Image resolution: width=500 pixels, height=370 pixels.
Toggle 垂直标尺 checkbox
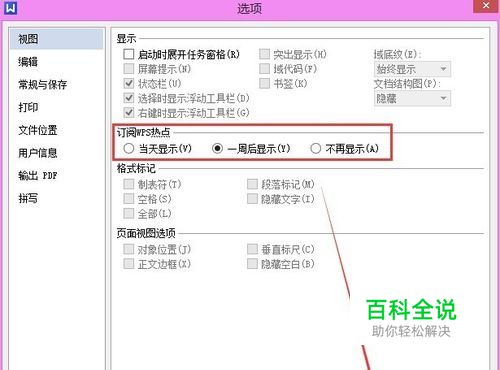tap(252, 249)
